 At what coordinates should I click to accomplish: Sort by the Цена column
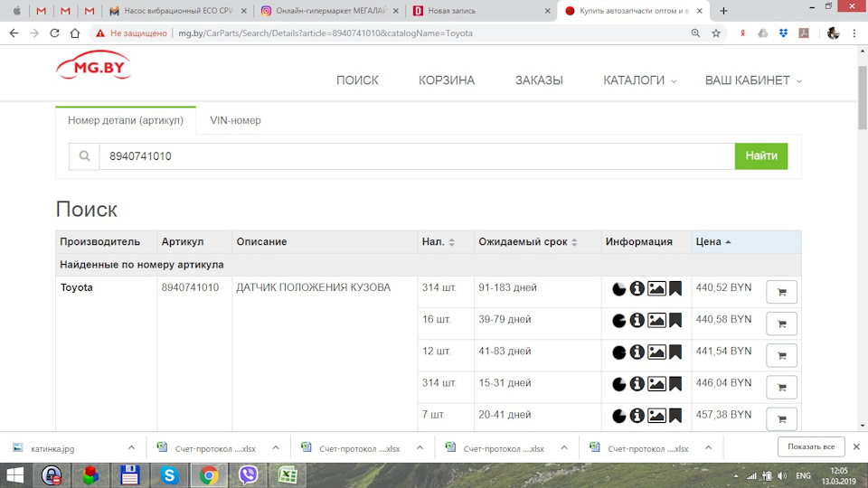pyautogui.click(x=713, y=242)
